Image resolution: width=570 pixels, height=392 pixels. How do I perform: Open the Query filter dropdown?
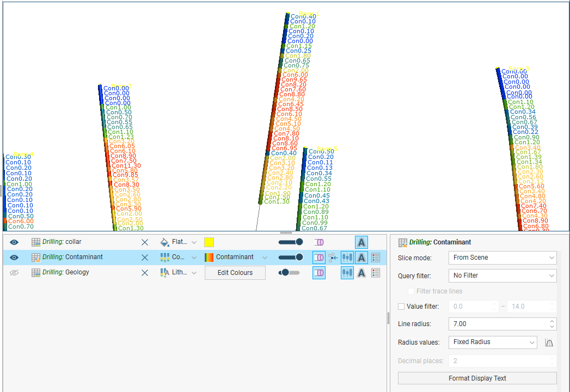pyautogui.click(x=502, y=275)
